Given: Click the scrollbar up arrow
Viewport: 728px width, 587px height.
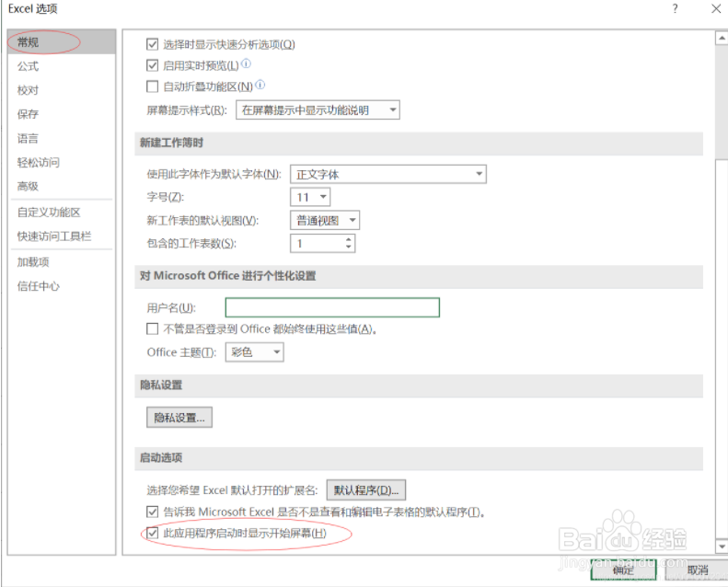Looking at the screenshot, I should [721, 38].
